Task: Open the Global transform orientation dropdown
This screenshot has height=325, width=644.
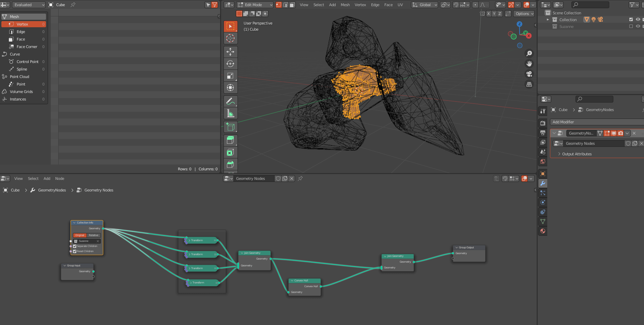Action: coord(424,5)
